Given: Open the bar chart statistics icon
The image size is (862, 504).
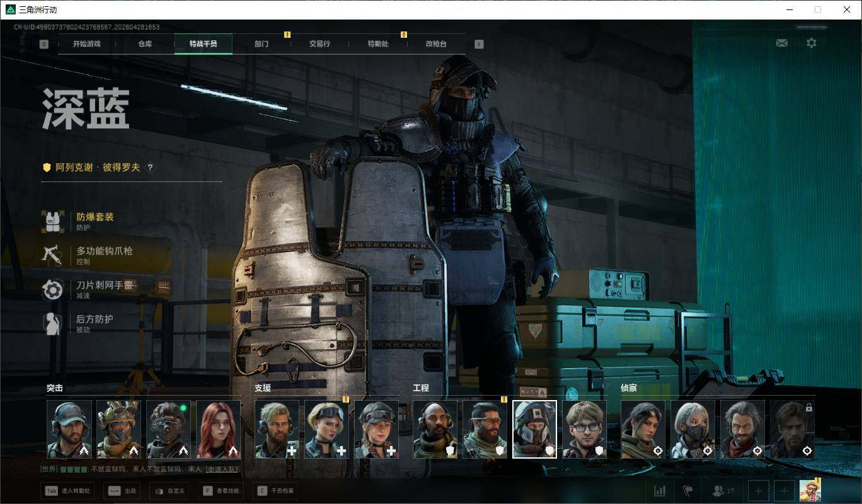Looking at the screenshot, I should 660,491.
